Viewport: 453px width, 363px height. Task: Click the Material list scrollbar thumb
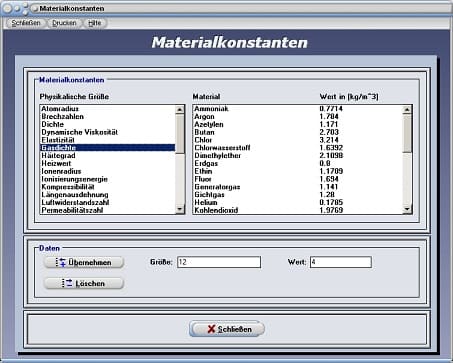(x=407, y=133)
